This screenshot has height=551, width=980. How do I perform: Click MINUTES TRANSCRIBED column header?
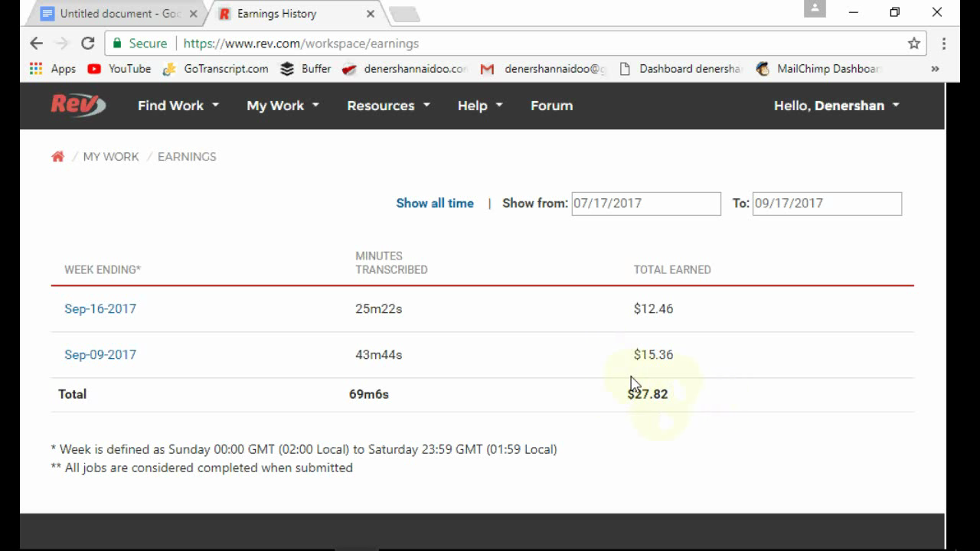pyautogui.click(x=391, y=262)
